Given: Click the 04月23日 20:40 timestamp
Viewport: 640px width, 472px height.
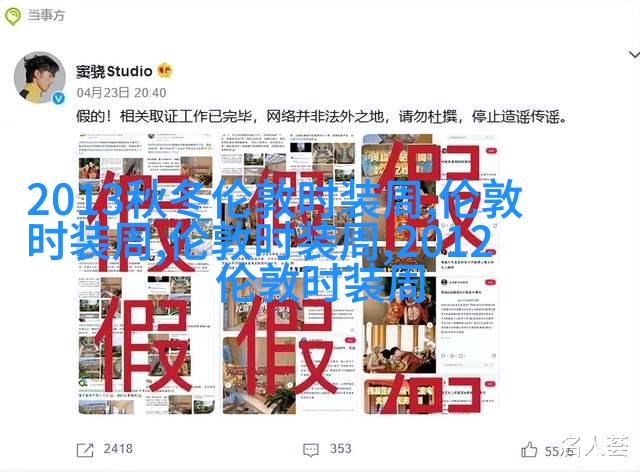Looking at the screenshot, I should pyautogui.click(x=121, y=93).
